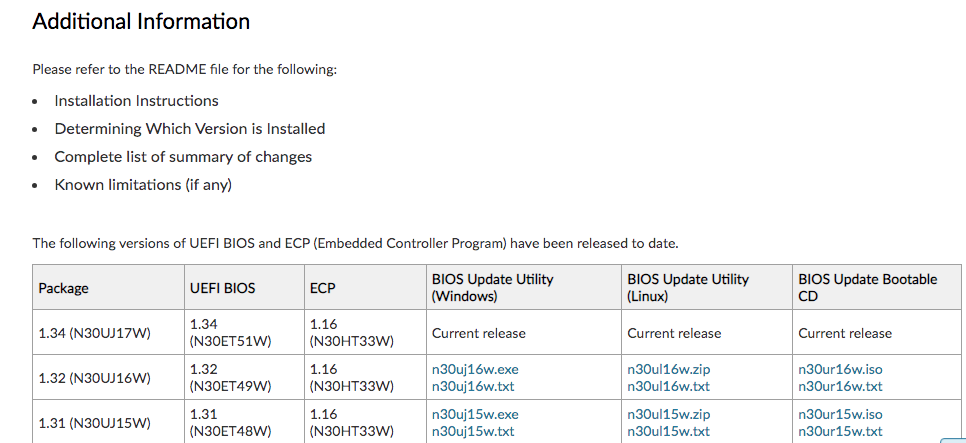
Task: Open the n30uj15w.txt readme file
Action: (473, 431)
